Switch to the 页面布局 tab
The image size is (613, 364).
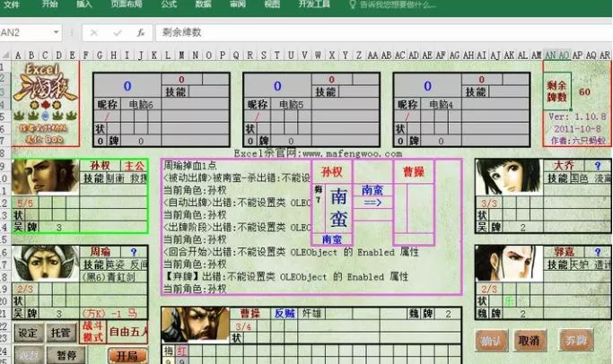(x=127, y=4)
